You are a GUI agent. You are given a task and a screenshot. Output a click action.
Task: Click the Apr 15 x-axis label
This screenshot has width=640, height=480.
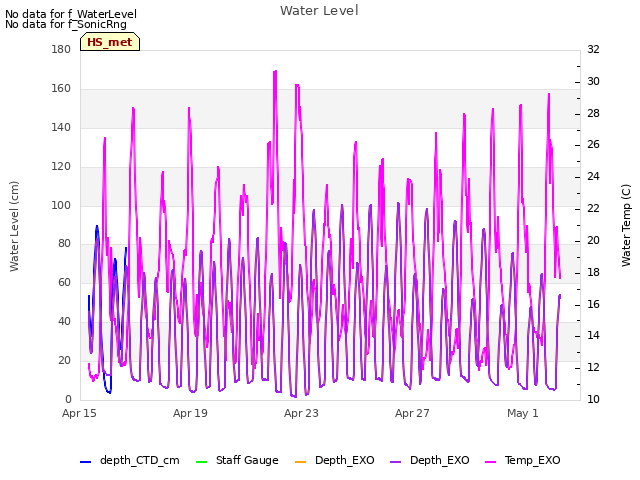(x=79, y=413)
